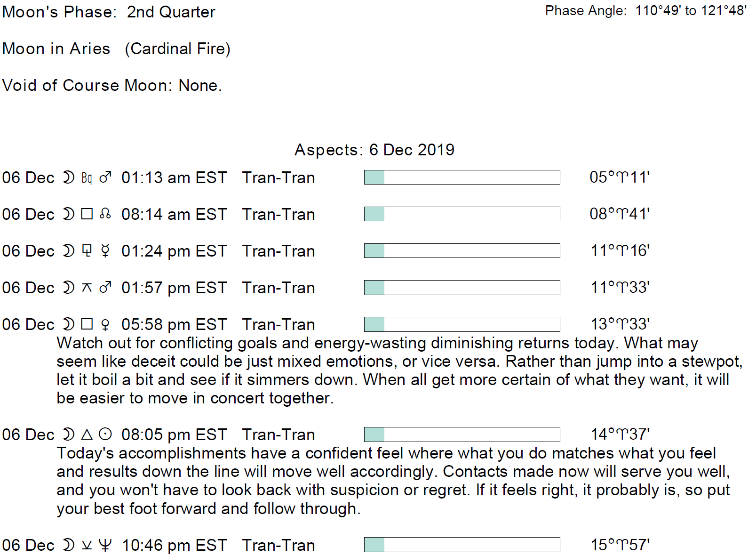The height and width of the screenshot is (555, 756).
Task: Click the Sun glyph in the 08:05 pm row
Action: (x=105, y=434)
